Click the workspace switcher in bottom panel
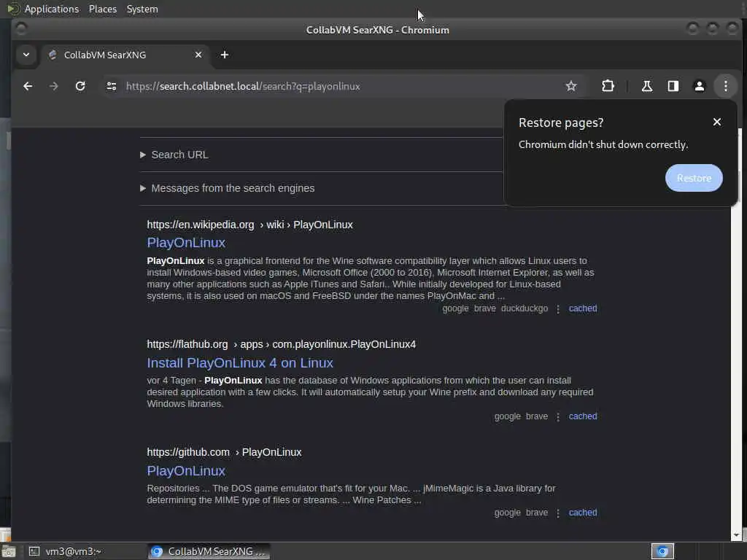Image resolution: width=747 pixels, height=560 pixels. point(662,551)
